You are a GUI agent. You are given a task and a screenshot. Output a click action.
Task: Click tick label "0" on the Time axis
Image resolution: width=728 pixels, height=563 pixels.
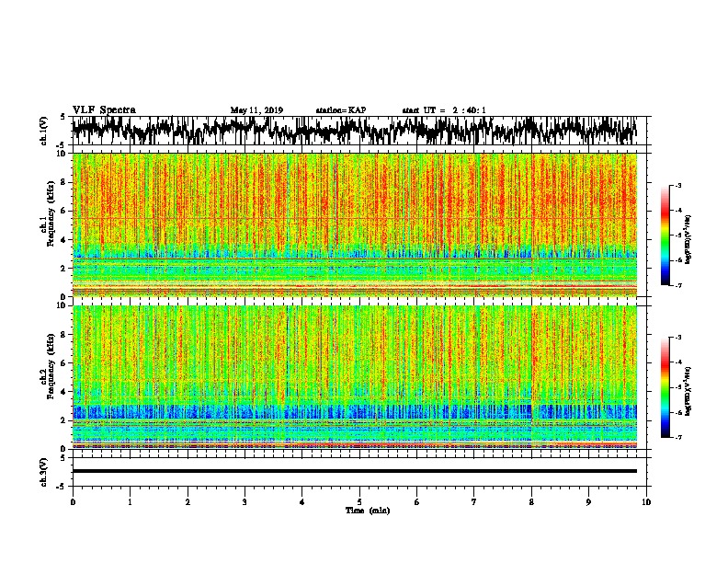pyautogui.click(x=73, y=502)
